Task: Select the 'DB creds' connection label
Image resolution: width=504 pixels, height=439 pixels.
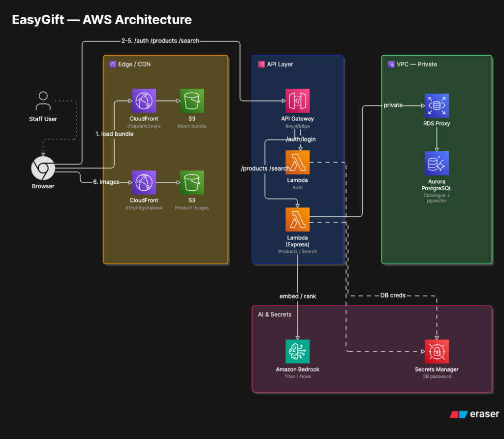Action: pos(393,295)
